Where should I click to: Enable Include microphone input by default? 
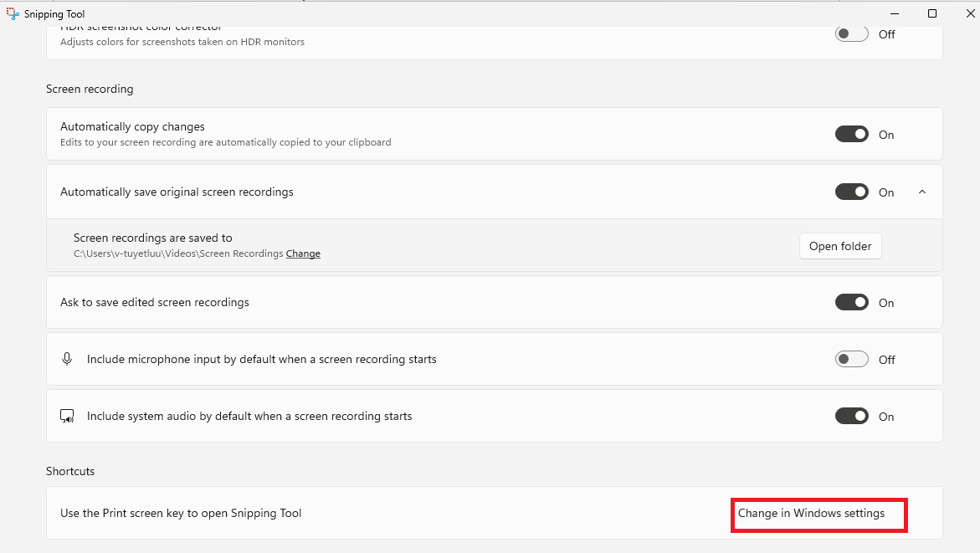[851, 358]
